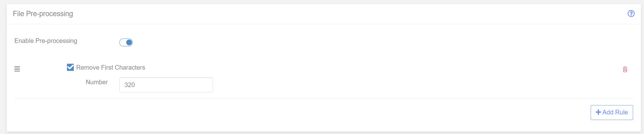Grab the rule reorder handle icon
The image size is (644, 134).
(x=17, y=69)
